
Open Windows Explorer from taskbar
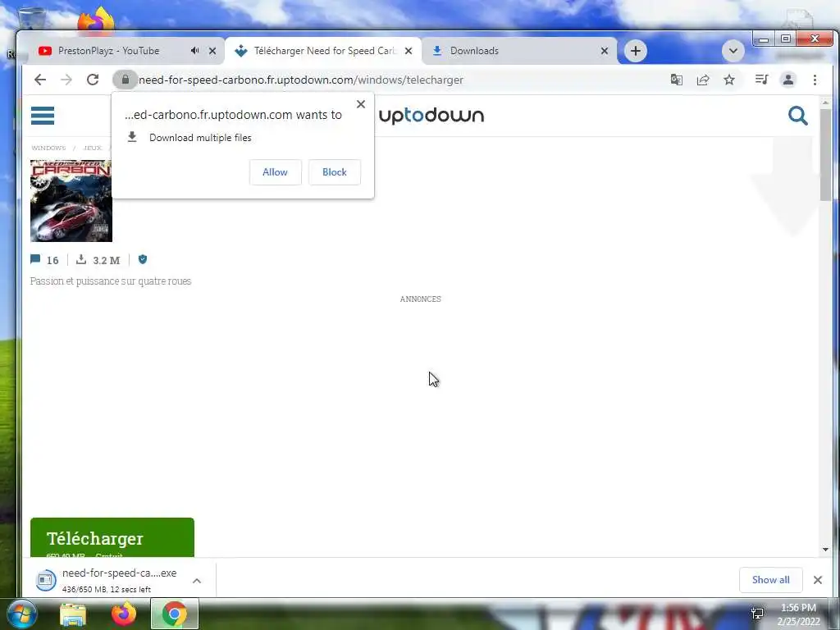point(73,614)
